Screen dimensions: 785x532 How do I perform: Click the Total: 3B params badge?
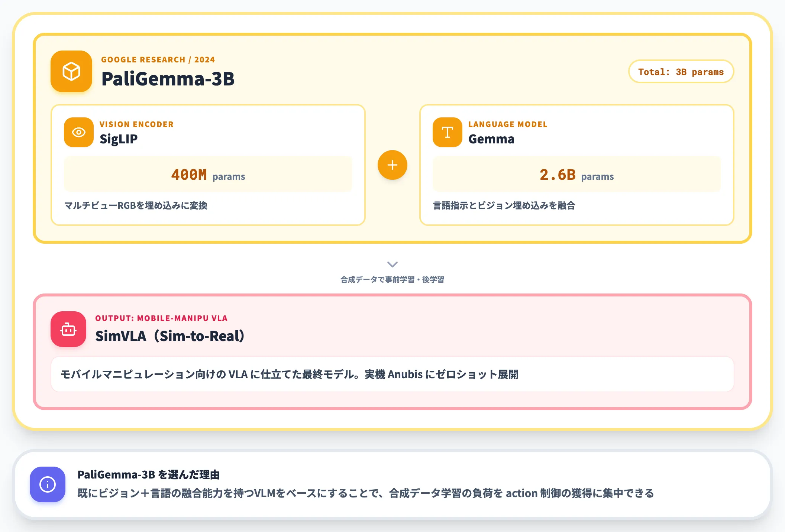click(681, 72)
